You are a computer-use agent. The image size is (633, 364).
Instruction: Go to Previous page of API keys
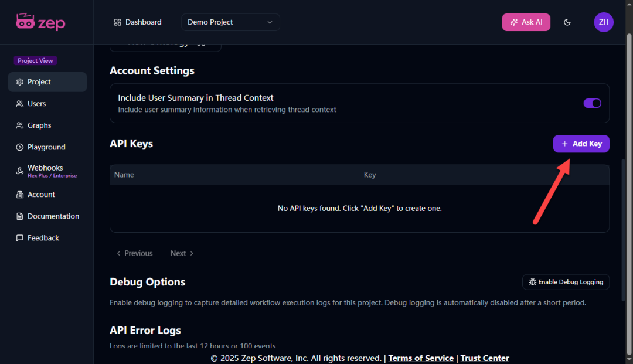[x=134, y=253]
